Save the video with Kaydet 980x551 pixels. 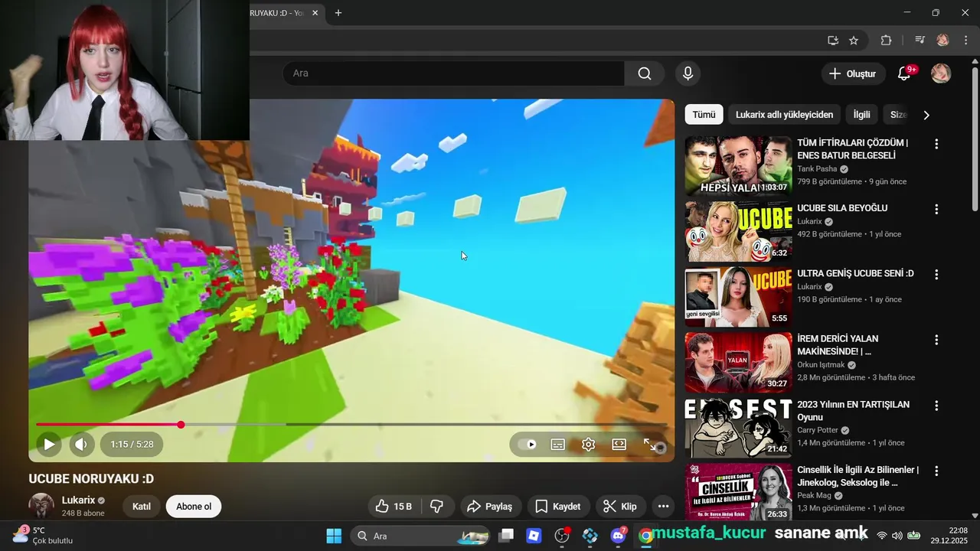tap(557, 507)
